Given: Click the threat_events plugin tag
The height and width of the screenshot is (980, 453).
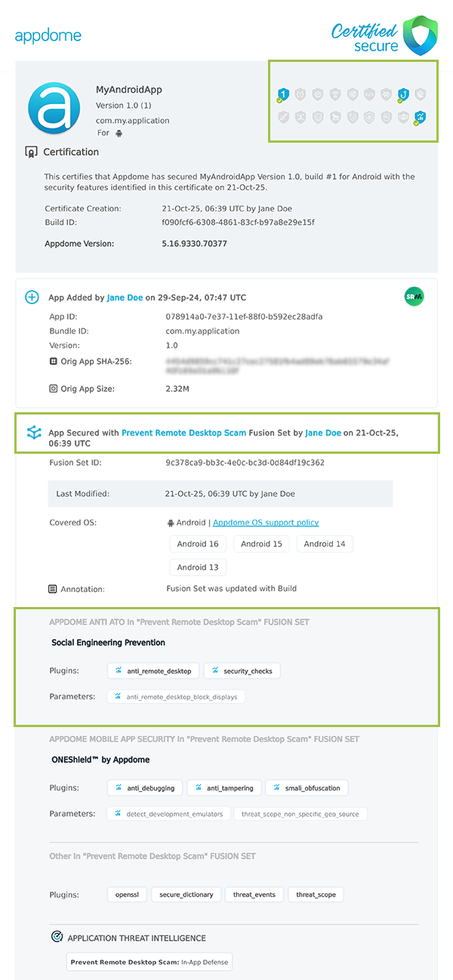Looking at the screenshot, I should 254,895.
